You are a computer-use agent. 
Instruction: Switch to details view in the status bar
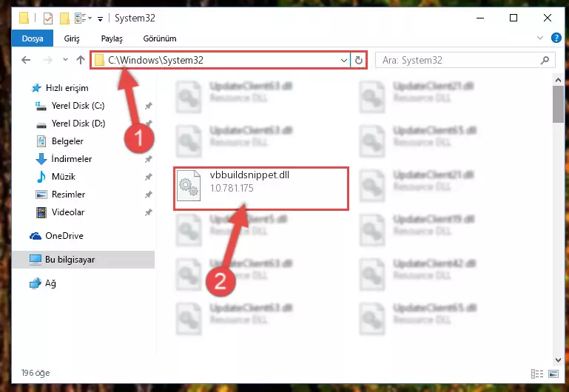536,374
